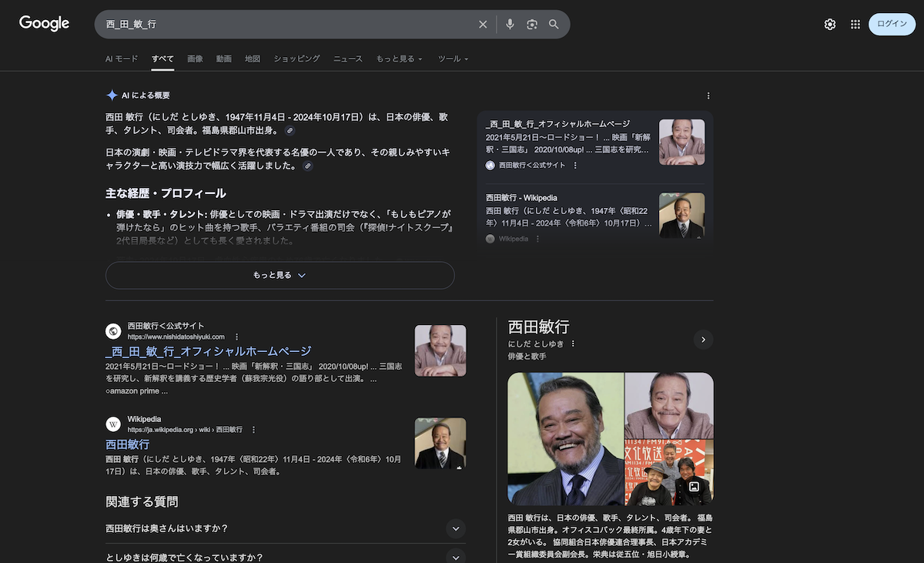Click the ログイン button
Screen dimensions: 924x563
(x=892, y=24)
